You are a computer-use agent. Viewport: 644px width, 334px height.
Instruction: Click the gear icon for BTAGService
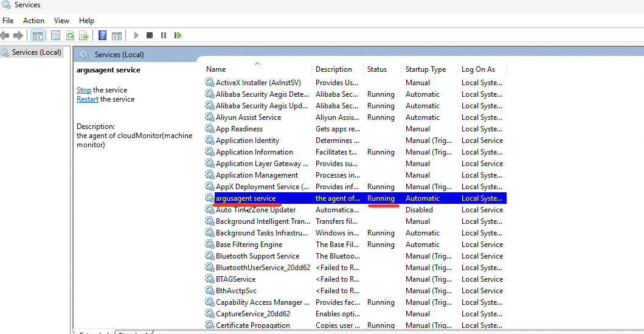pyautogui.click(x=209, y=279)
